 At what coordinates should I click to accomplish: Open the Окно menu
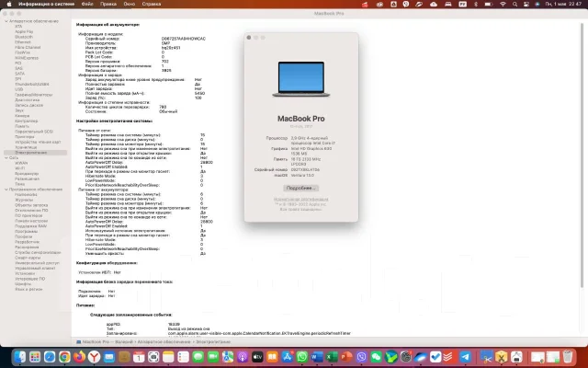click(x=129, y=4)
